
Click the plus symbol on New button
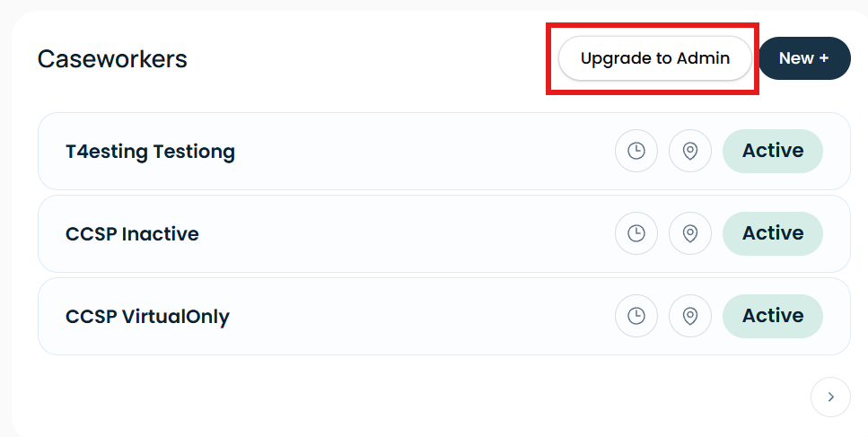824,58
